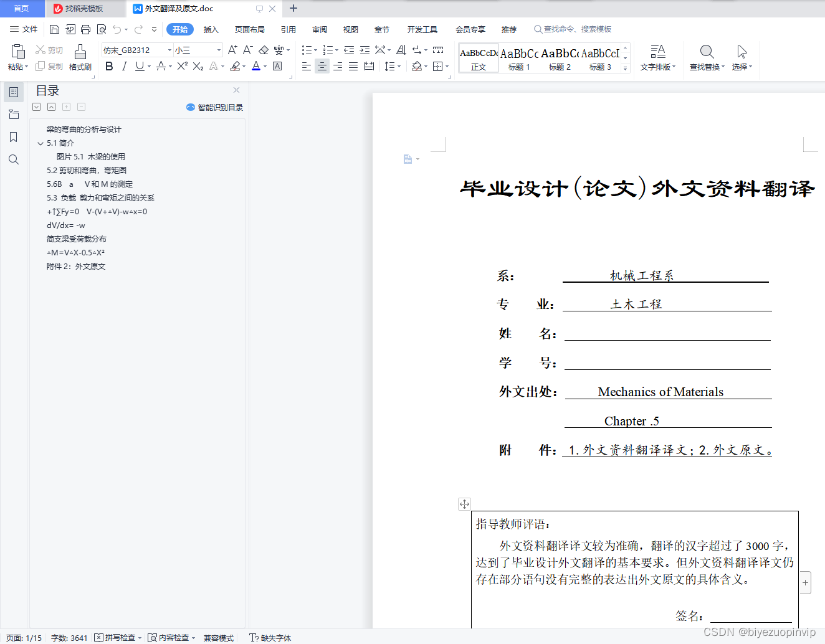The width and height of the screenshot is (825, 644).
Task: Apply the 标题 1 style
Action: click(x=519, y=58)
